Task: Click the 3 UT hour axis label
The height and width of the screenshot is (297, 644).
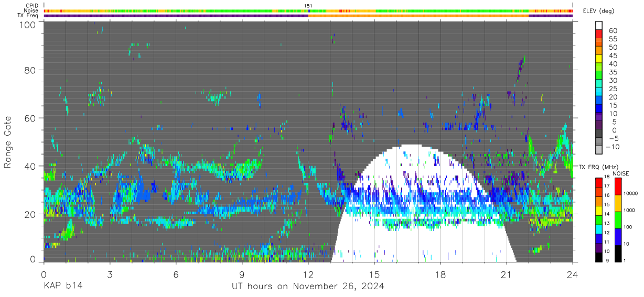Action: click(110, 274)
